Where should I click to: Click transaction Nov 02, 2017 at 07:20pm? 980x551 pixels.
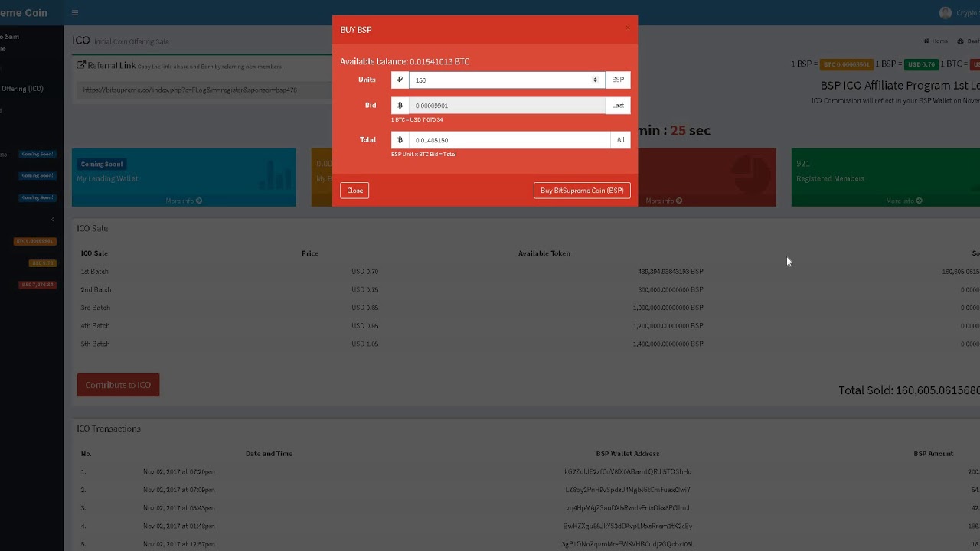[x=179, y=471]
